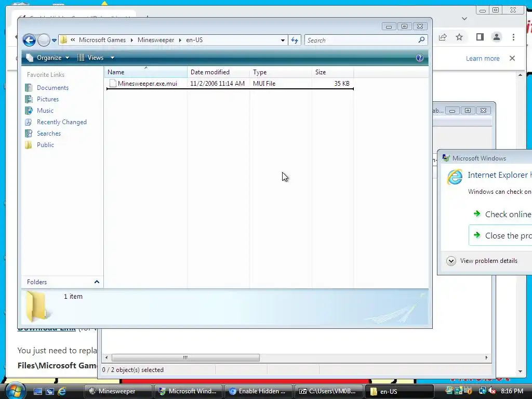Click the Minesweeper.exe.mui file icon

click(x=113, y=84)
